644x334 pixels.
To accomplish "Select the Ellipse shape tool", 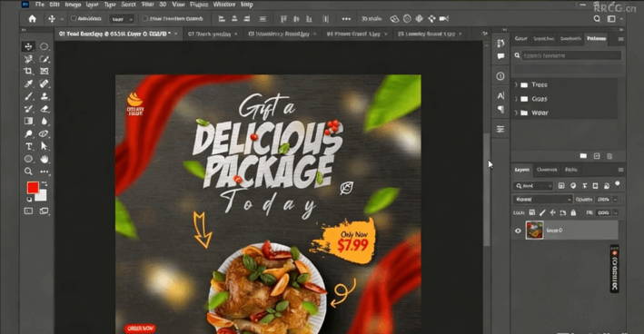I will pyautogui.click(x=28, y=159).
